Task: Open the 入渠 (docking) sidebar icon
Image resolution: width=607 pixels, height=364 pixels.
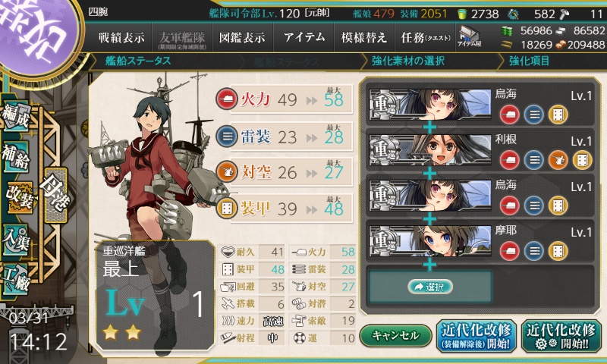Action: point(16,240)
